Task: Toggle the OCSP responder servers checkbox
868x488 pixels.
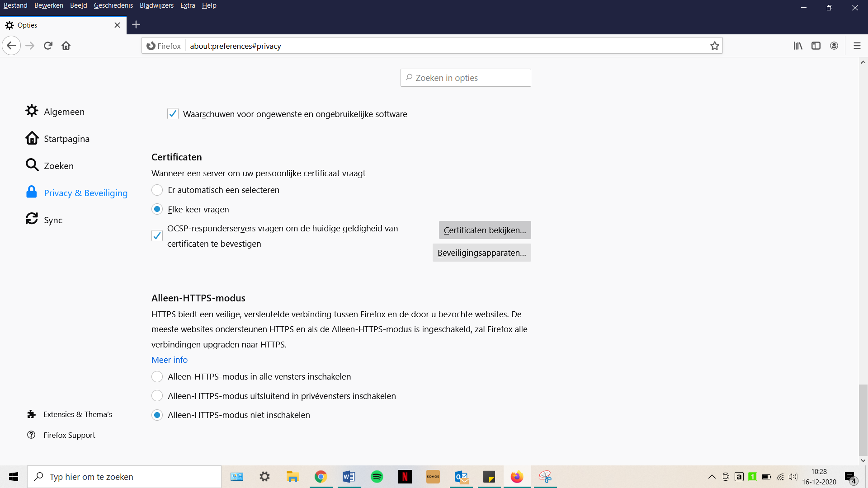Action: (x=157, y=236)
